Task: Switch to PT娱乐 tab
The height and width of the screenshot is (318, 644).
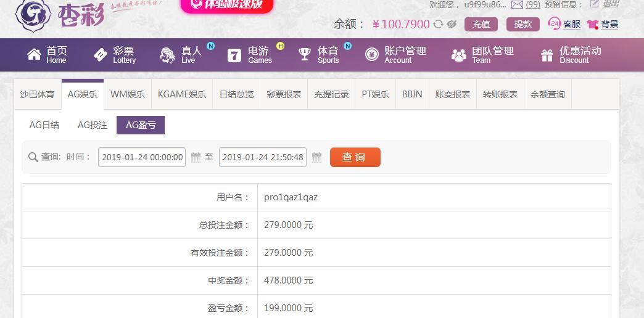Action: pyautogui.click(x=376, y=94)
